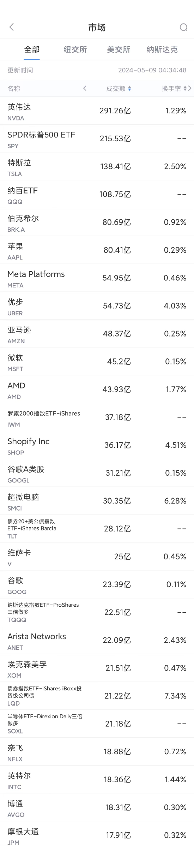Select the 全部 tab
This screenshot has width=194, height=868.
[32, 49]
